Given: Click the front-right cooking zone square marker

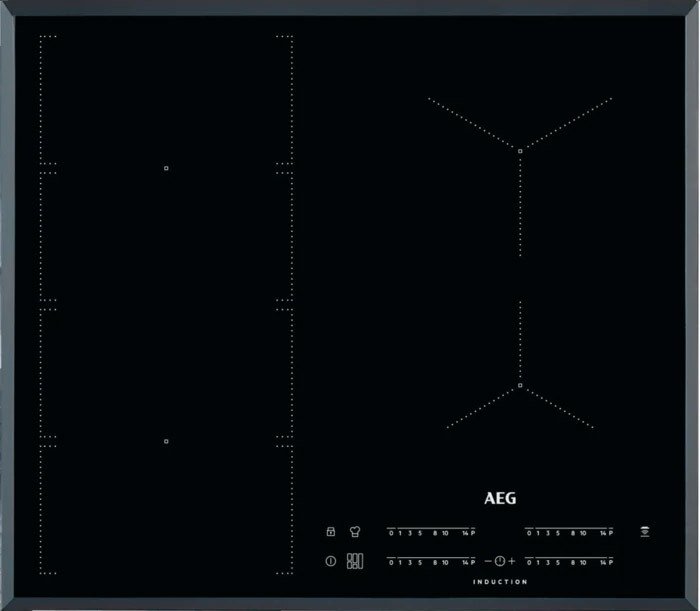Looking at the screenshot, I should (x=520, y=385).
